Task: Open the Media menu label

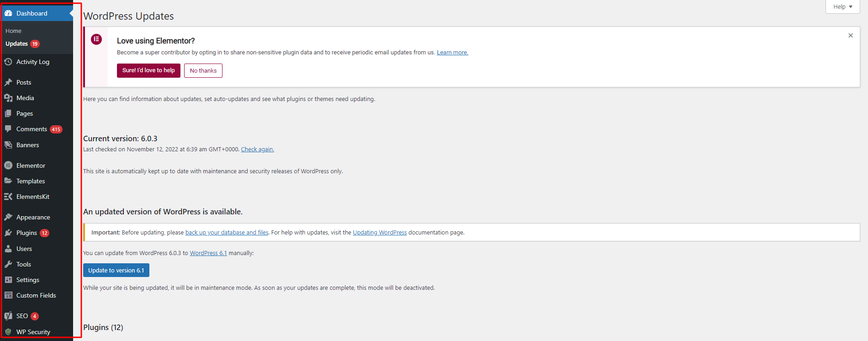Action: click(25, 98)
